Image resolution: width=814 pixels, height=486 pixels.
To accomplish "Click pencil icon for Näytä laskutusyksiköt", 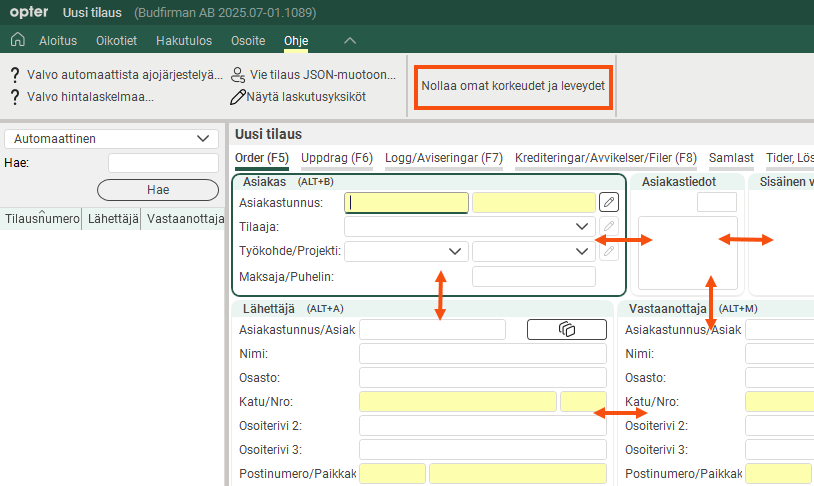I will click(x=238, y=97).
